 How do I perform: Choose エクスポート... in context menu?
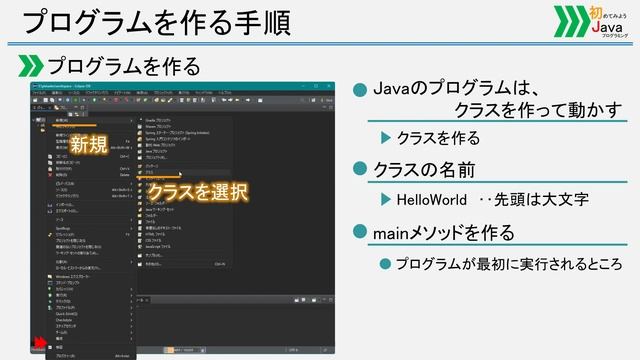[92, 211]
